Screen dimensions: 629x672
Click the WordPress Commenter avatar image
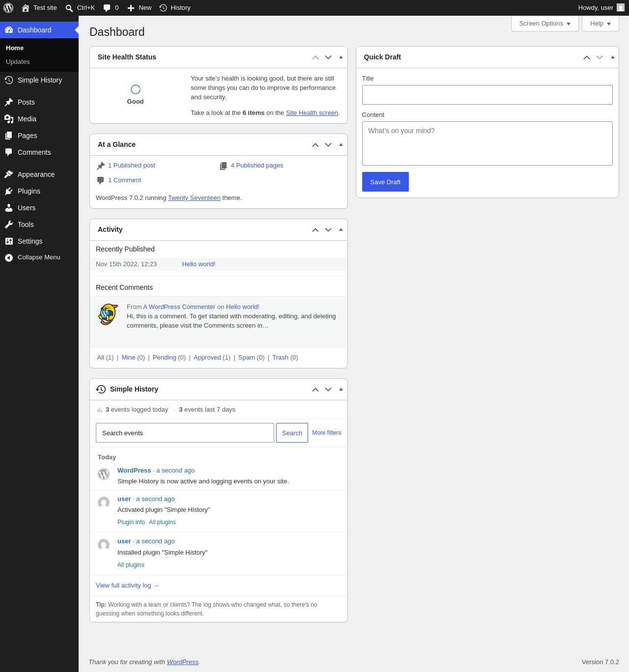[x=108, y=314]
